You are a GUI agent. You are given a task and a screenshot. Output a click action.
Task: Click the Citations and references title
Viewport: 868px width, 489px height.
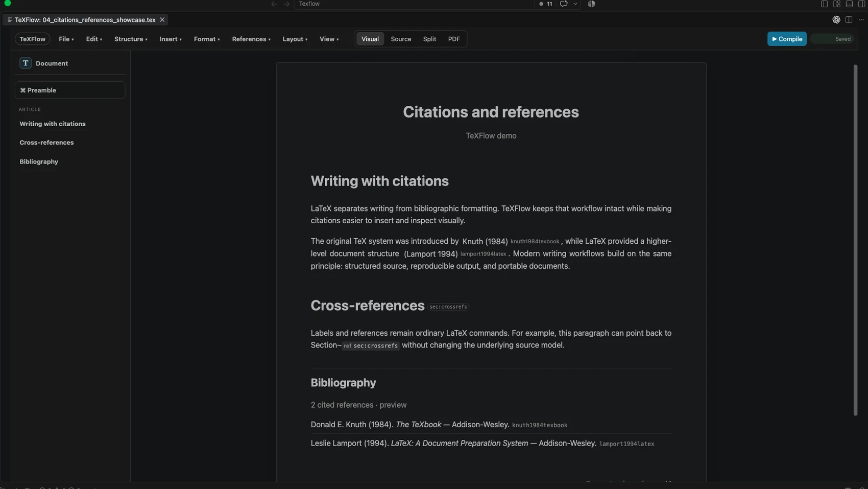pyautogui.click(x=491, y=112)
